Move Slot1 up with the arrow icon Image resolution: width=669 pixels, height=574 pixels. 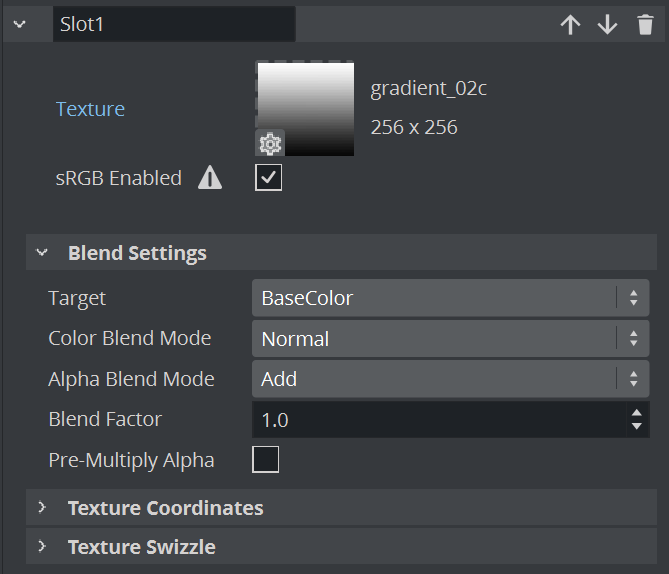click(570, 24)
